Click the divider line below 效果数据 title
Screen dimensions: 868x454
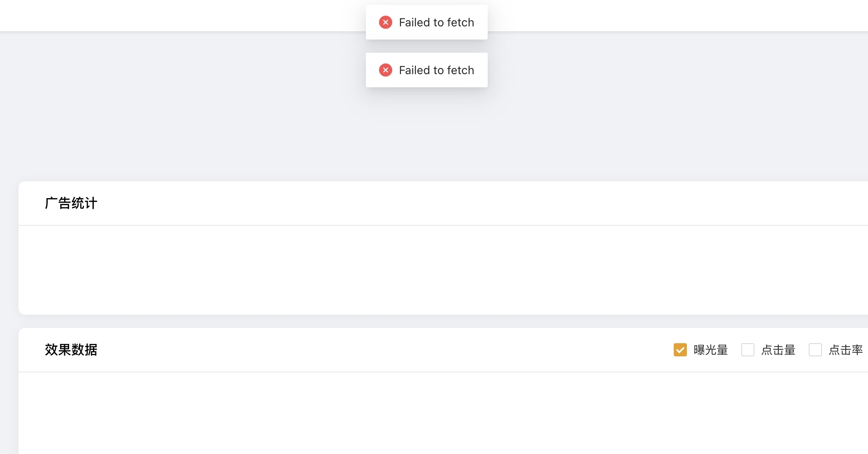(x=412, y=372)
